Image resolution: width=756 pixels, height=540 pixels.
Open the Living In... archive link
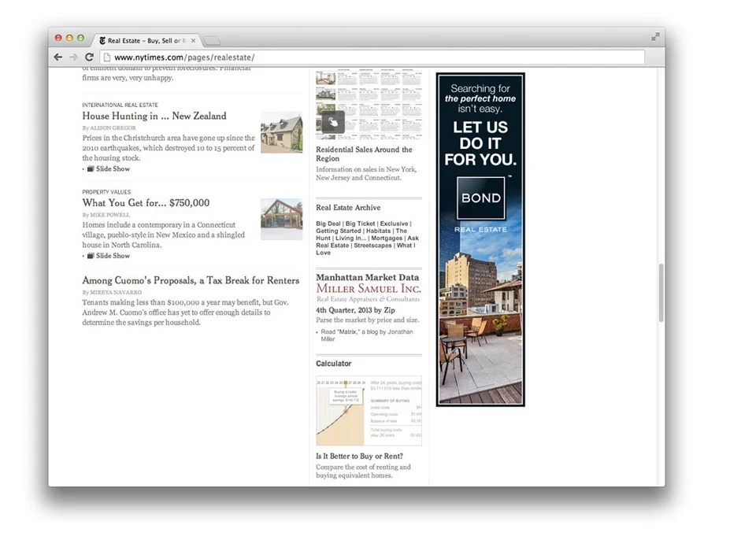click(350, 239)
